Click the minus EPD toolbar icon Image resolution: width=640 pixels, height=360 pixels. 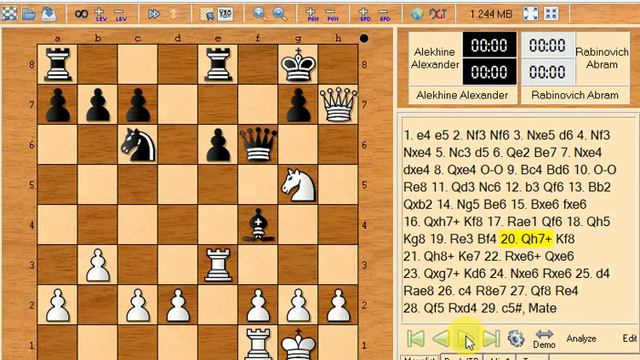point(385,15)
